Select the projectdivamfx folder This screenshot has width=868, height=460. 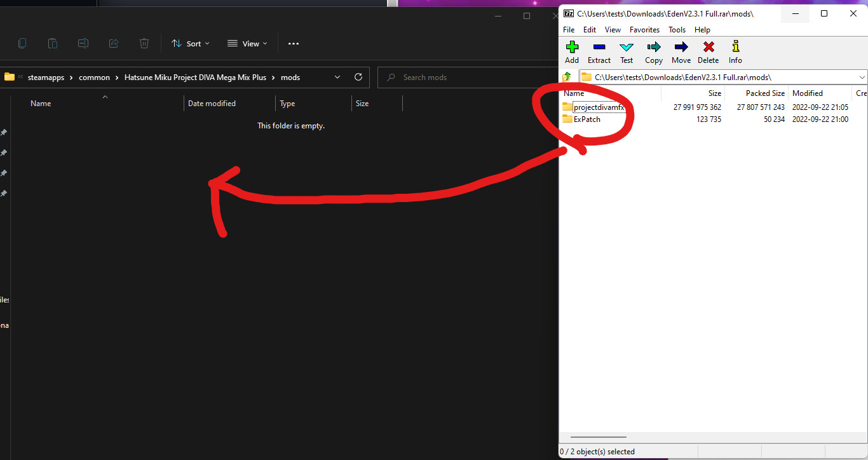tap(599, 107)
